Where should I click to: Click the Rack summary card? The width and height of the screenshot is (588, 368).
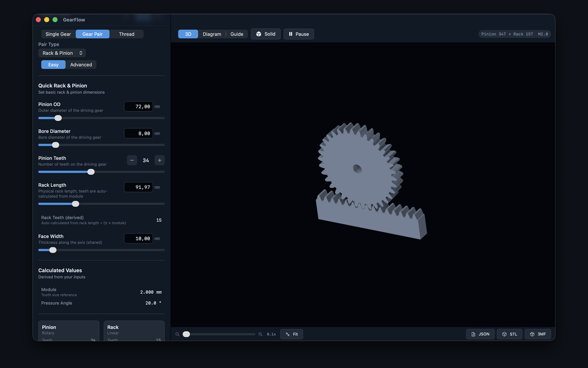(134, 331)
